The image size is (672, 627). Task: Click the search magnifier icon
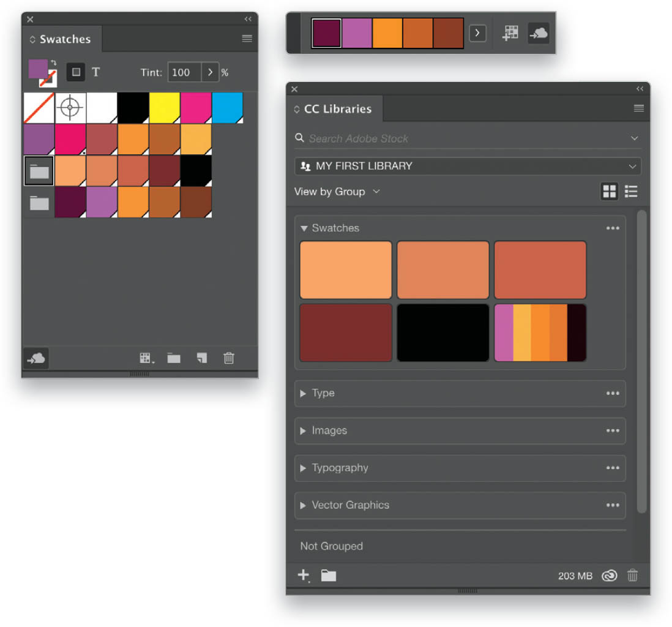(x=299, y=138)
